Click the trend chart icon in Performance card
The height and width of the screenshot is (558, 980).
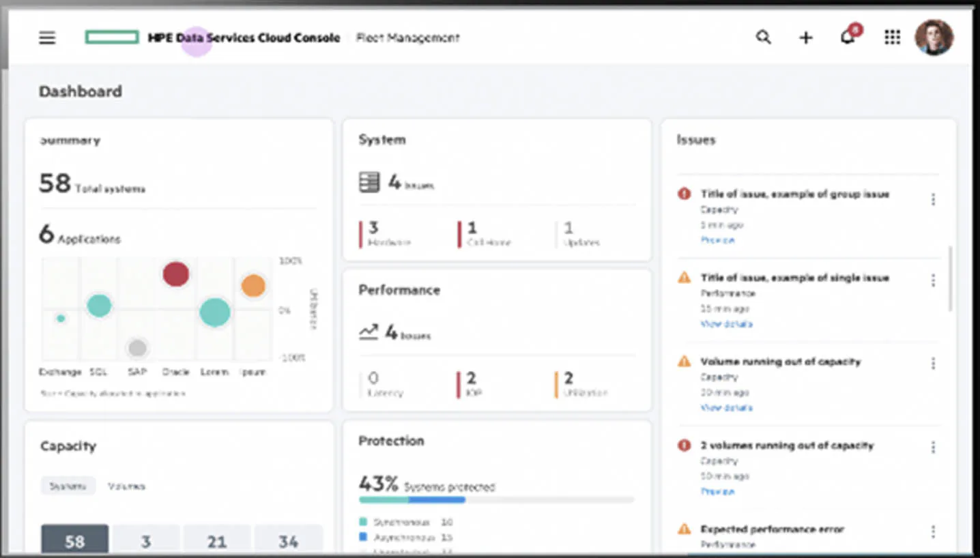point(369,332)
